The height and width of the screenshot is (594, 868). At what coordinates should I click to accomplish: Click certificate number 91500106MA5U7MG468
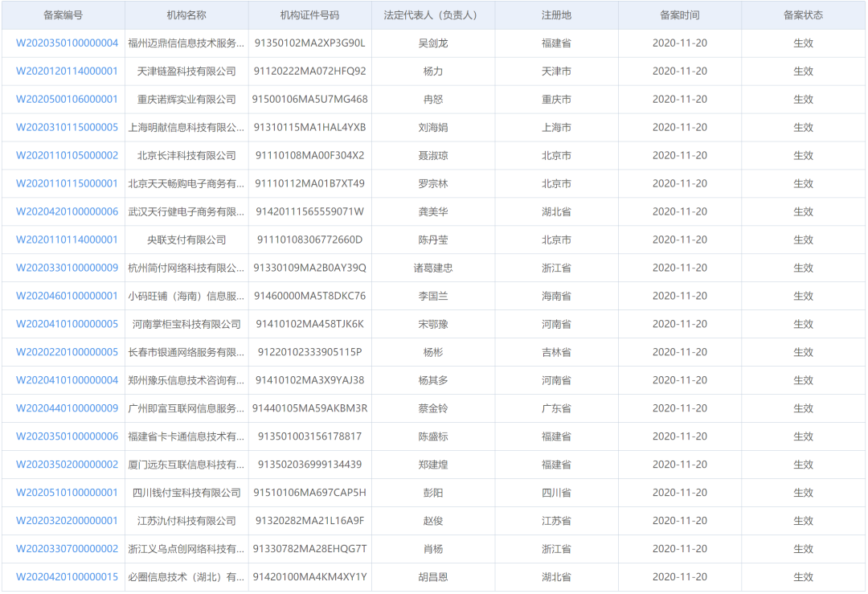point(310,99)
